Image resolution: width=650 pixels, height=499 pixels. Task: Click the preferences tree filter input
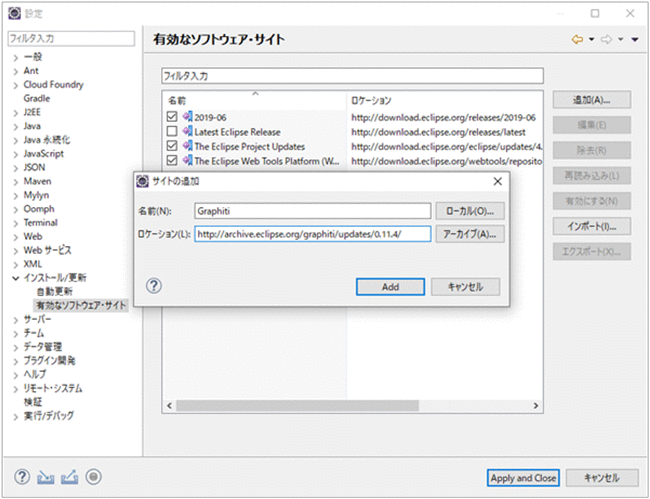pos(71,39)
